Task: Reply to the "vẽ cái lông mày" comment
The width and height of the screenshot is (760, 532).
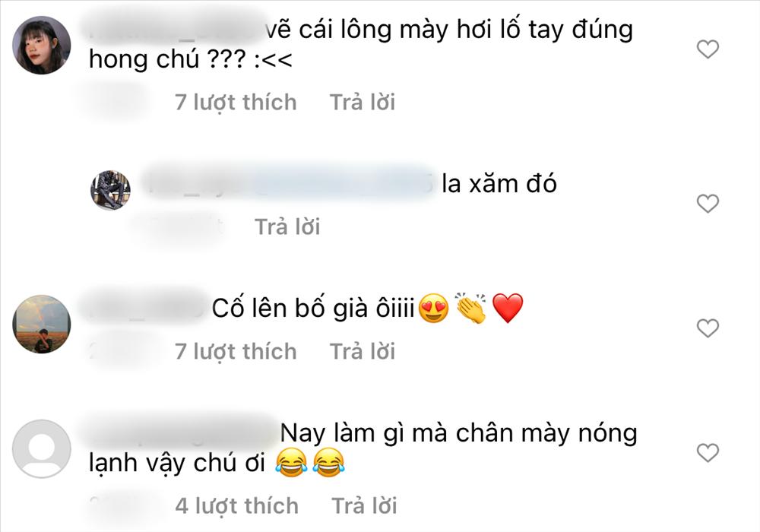Action: (363, 103)
